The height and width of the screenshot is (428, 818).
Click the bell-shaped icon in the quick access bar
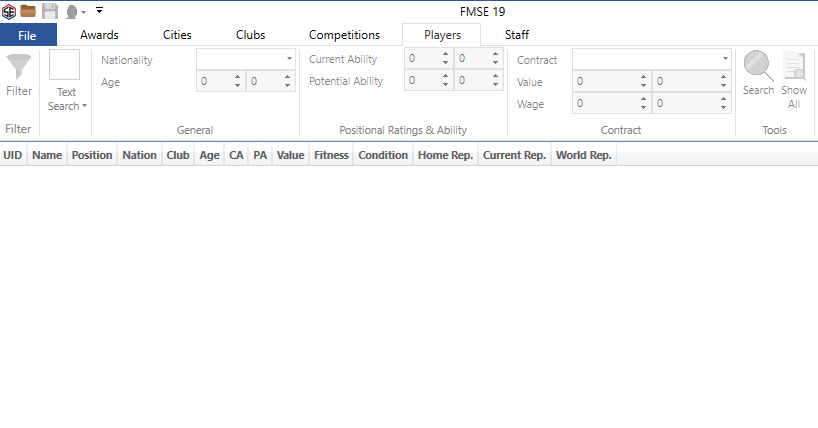(71, 11)
